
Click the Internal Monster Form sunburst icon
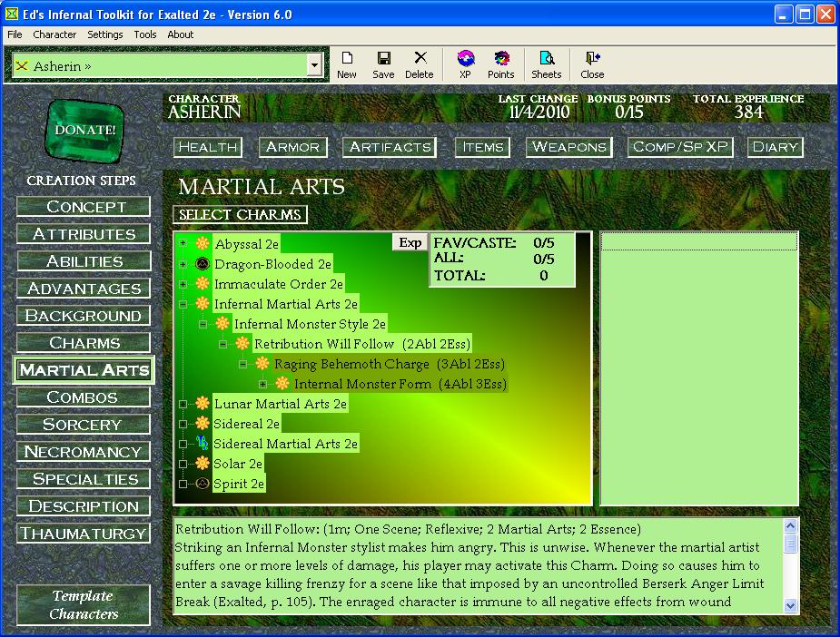282,383
